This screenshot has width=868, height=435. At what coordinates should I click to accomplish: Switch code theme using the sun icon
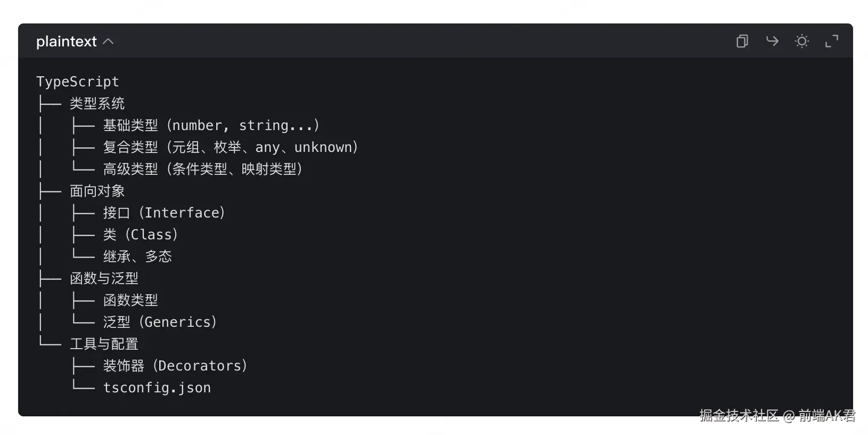(x=801, y=41)
